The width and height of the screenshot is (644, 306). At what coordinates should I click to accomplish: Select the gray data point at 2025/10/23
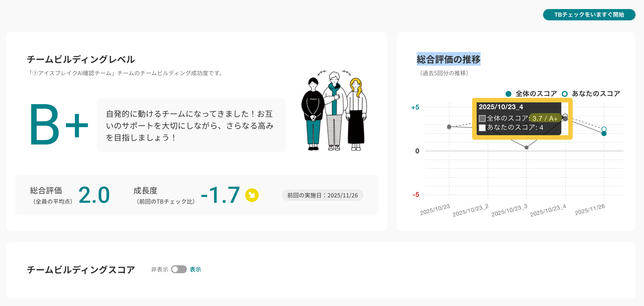[449, 127]
